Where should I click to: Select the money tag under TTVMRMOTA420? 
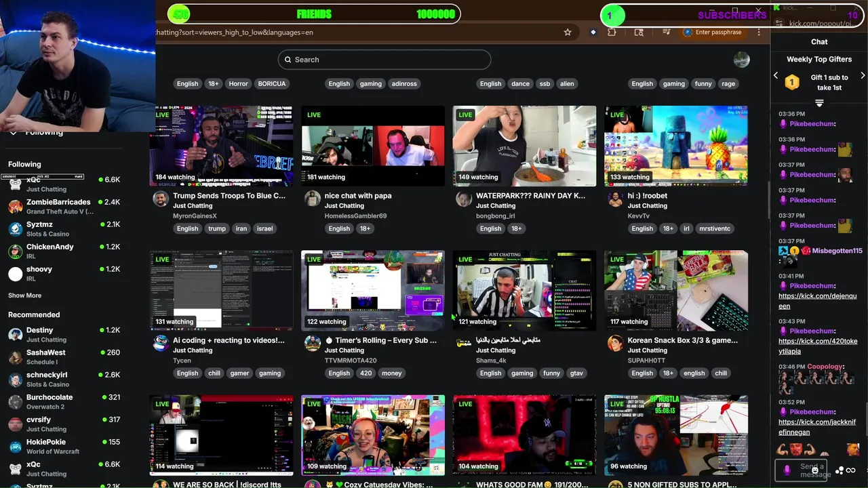(391, 373)
